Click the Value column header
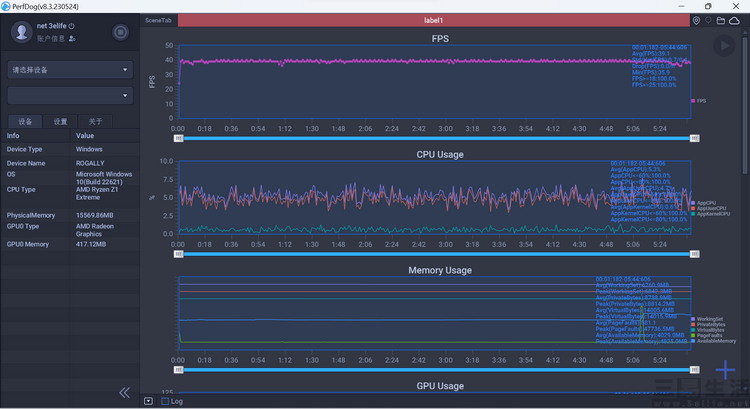This screenshot has height=409, width=750. pyautogui.click(x=85, y=136)
